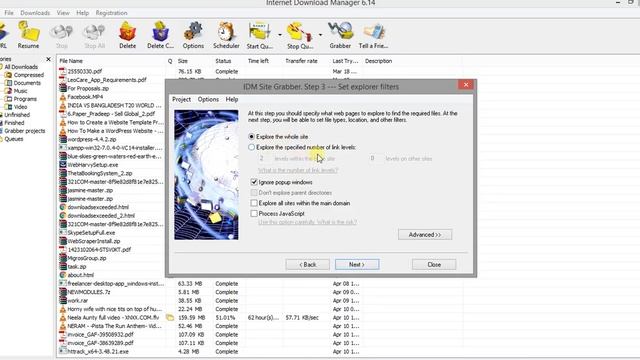Image resolution: width=640 pixels, height=360 pixels.
Task: Open the main window Help menu
Action: click(x=82, y=13)
